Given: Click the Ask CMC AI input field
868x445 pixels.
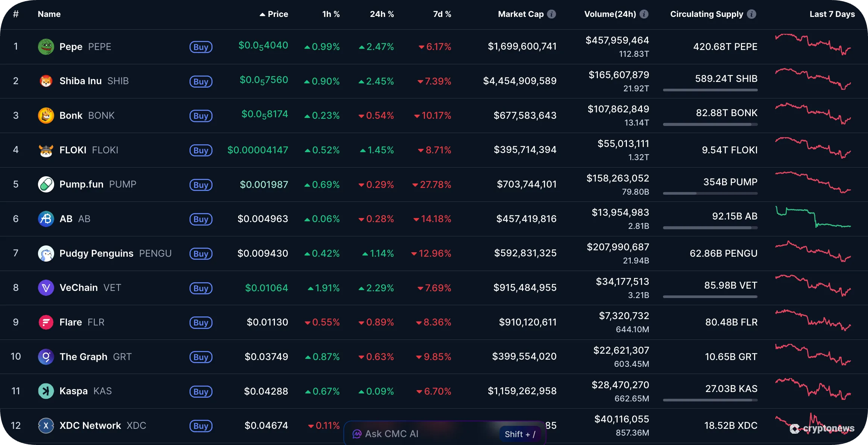Looking at the screenshot, I should [414, 433].
